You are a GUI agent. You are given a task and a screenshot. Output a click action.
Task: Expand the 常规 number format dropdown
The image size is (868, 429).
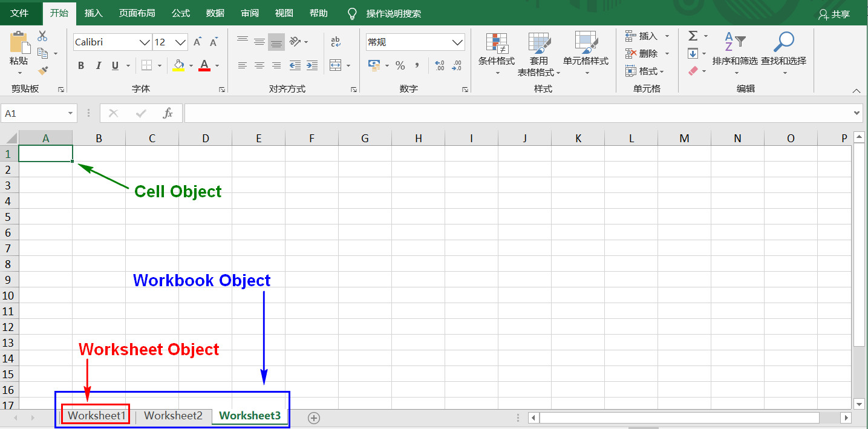(458, 42)
